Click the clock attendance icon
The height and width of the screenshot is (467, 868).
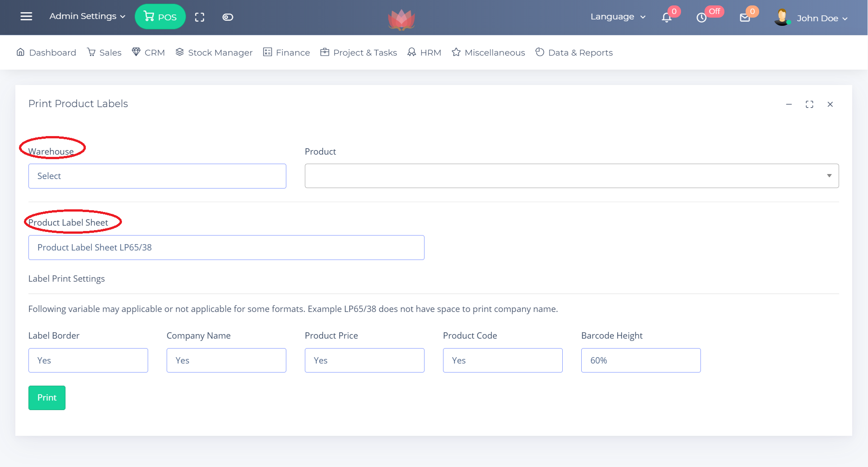coord(701,18)
